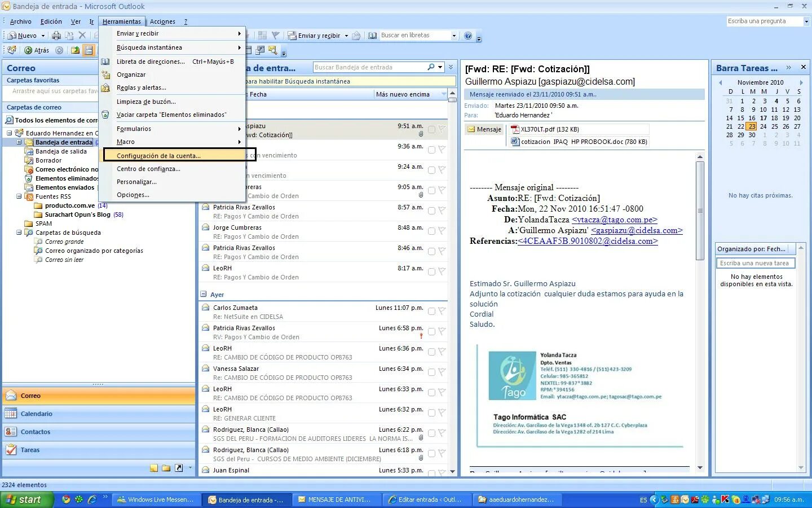Click category box on Jorge Cumbreras message
This screenshot has height=508, width=812.
point(431,231)
